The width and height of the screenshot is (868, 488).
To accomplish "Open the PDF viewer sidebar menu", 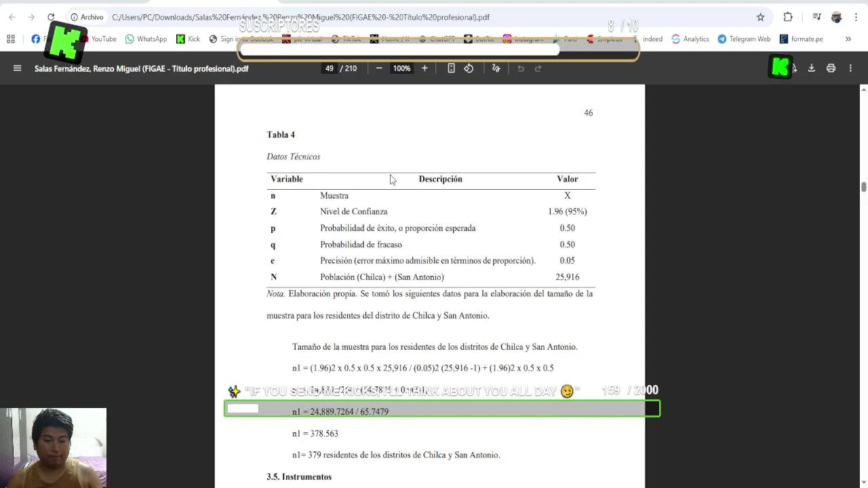I will point(18,68).
